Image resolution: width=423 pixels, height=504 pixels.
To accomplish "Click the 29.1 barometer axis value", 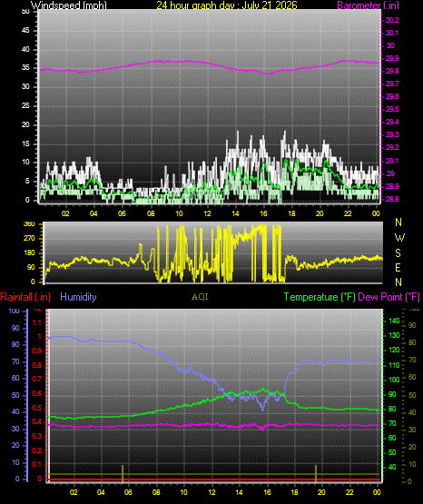I will pos(392,161).
